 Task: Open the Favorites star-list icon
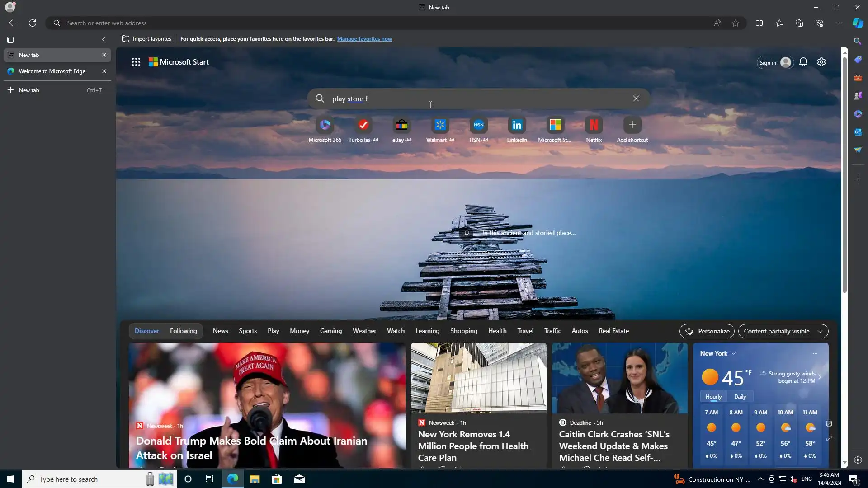point(779,23)
